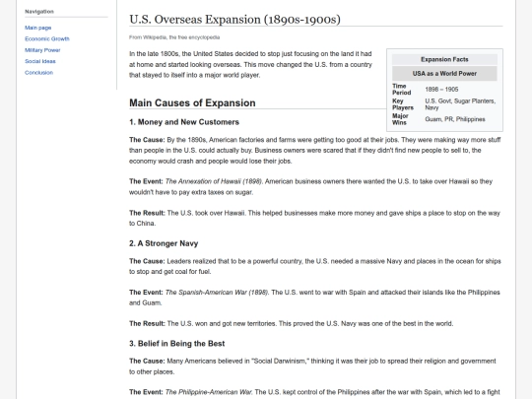The width and height of the screenshot is (532, 399).
Task: Click the Time Period label in infobox
Action: click(x=402, y=90)
